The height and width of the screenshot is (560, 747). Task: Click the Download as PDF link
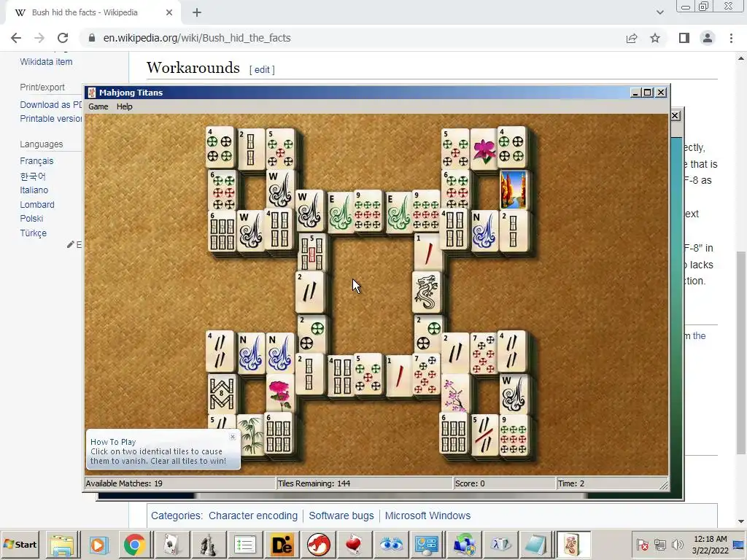pos(51,105)
